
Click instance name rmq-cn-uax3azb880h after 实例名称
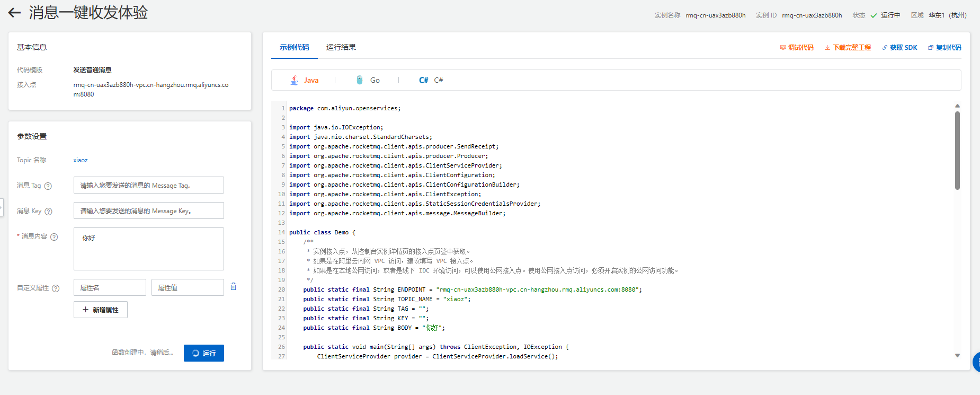pyautogui.click(x=715, y=15)
